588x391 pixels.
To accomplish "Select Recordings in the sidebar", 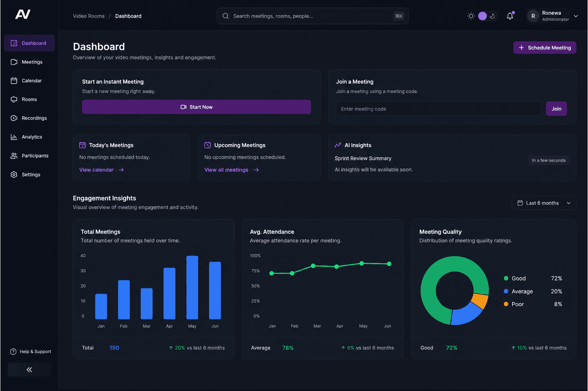I will click(29, 118).
